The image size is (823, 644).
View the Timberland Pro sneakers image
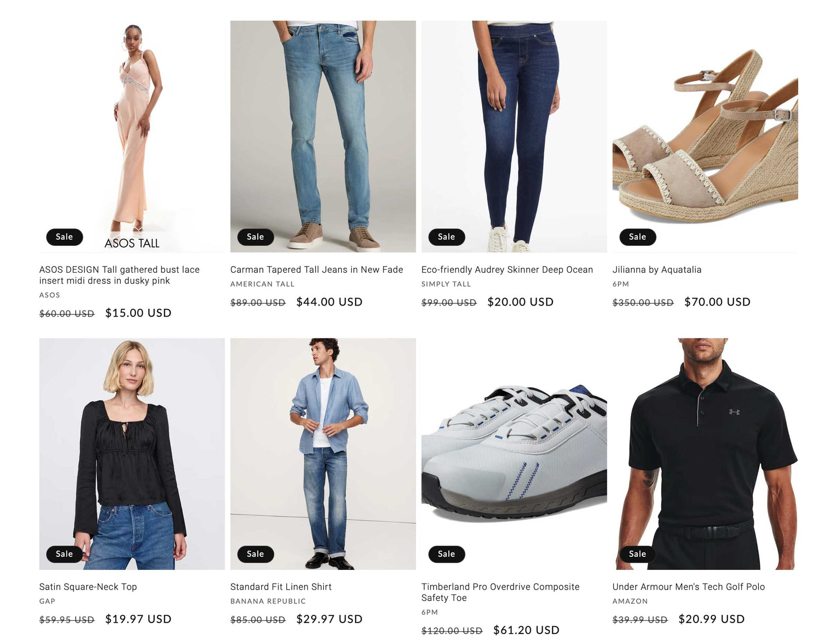pos(514,454)
